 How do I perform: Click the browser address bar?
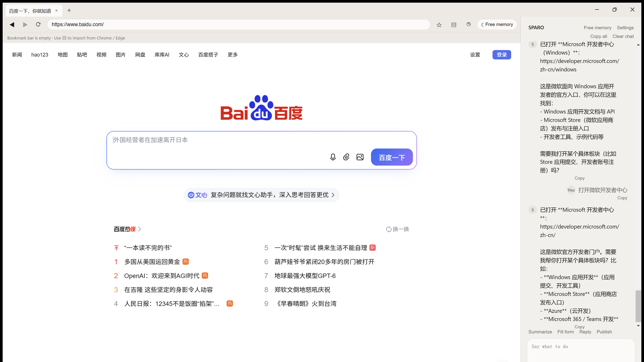(238, 24)
